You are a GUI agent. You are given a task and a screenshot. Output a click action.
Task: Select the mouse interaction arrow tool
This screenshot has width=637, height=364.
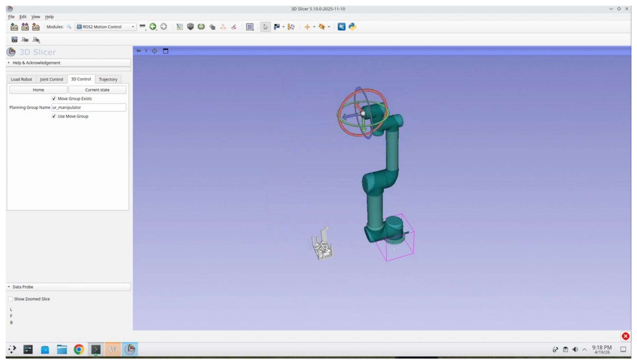click(x=265, y=27)
